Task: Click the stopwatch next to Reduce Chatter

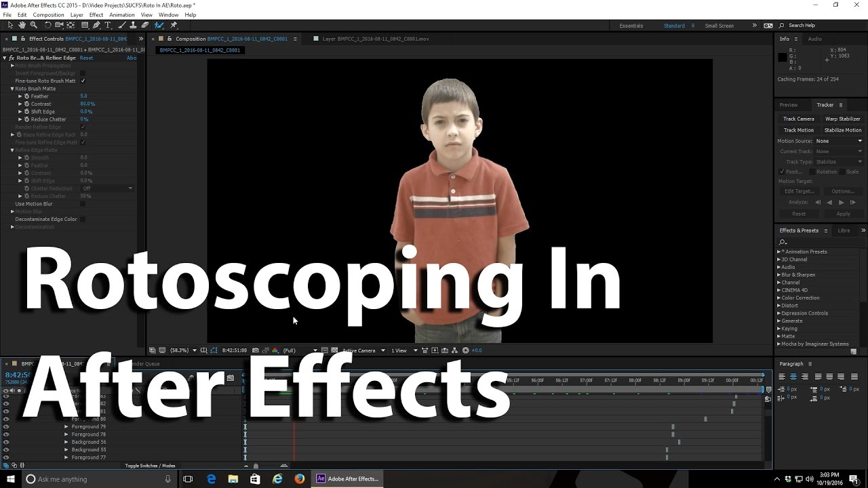Action: [27, 119]
